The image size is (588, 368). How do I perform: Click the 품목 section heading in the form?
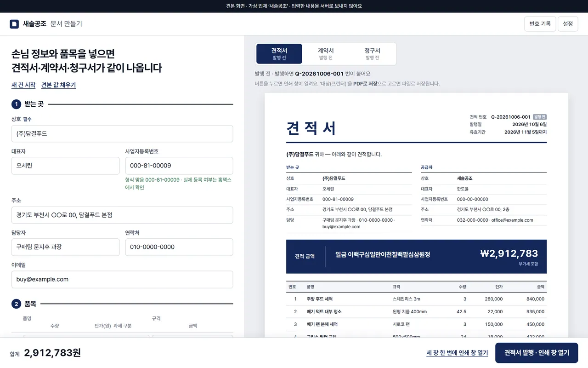(30, 304)
